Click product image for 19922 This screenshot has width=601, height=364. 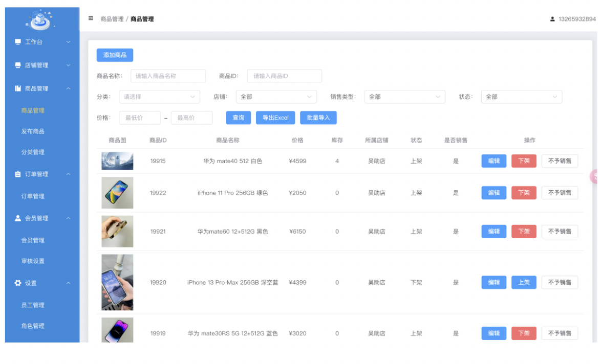pos(117,193)
